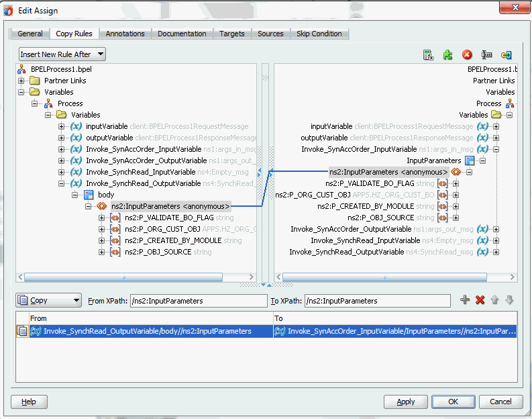
Task: Select the copy rule From cell
Action: pos(151,331)
